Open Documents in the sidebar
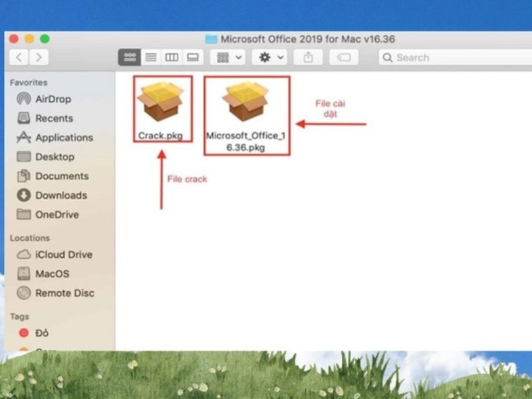 tap(53, 176)
